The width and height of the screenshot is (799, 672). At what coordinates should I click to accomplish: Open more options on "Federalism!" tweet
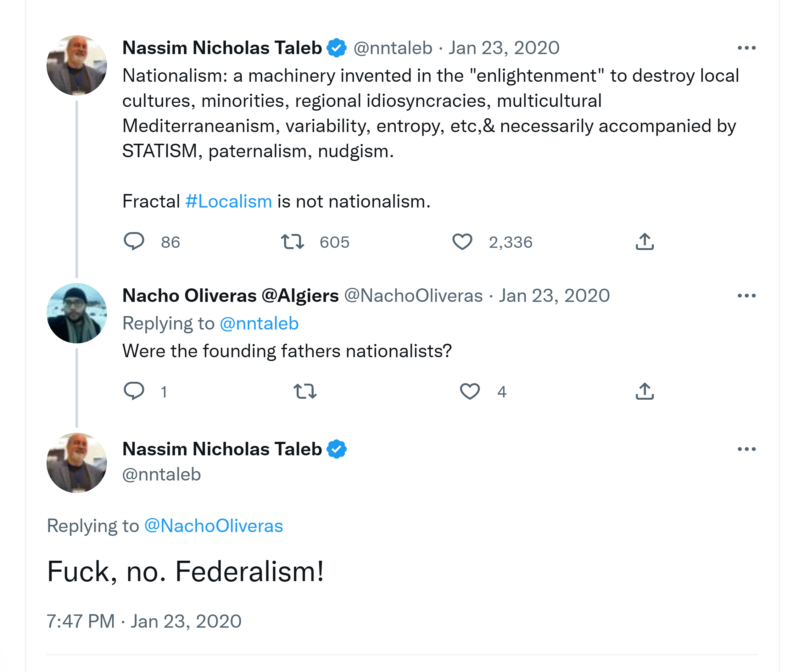(746, 449)
